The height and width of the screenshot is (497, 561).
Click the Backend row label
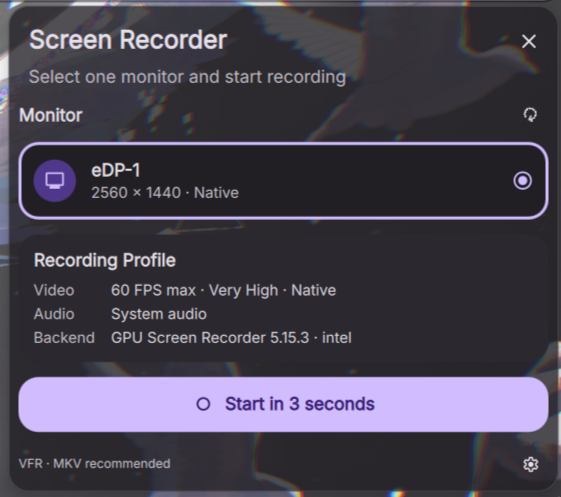pyautogui.click(x=64, y=338)
